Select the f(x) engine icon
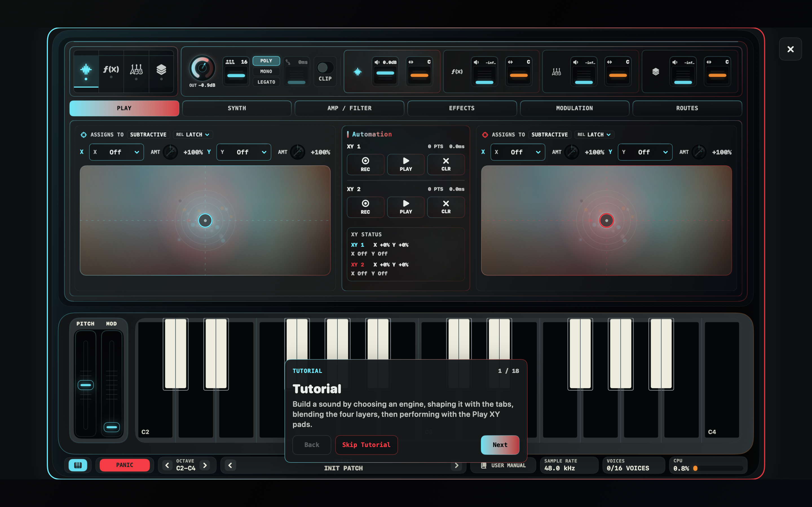This screenshot has width=812, height=507. [x=111, y=70]
